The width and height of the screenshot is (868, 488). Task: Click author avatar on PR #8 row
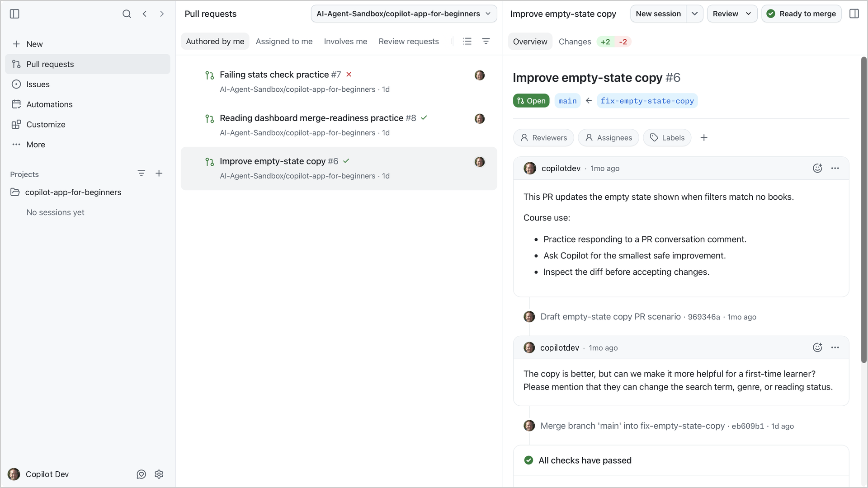tap(480, 119)
